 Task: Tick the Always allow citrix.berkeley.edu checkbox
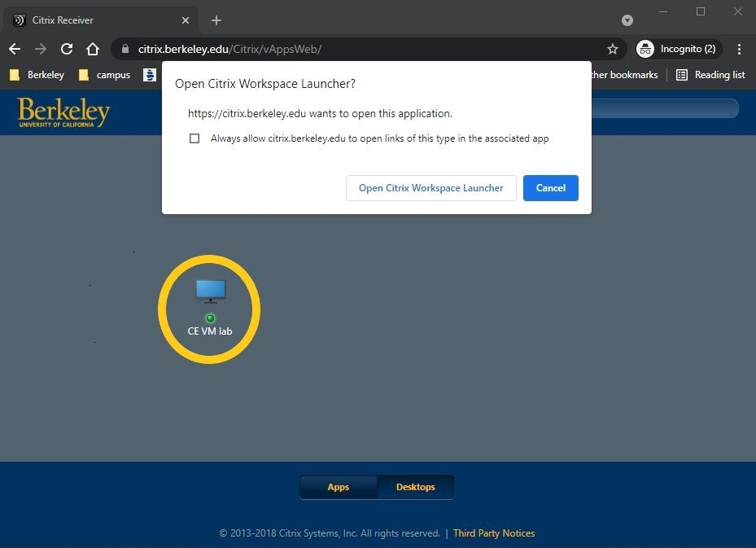point(194,138)
